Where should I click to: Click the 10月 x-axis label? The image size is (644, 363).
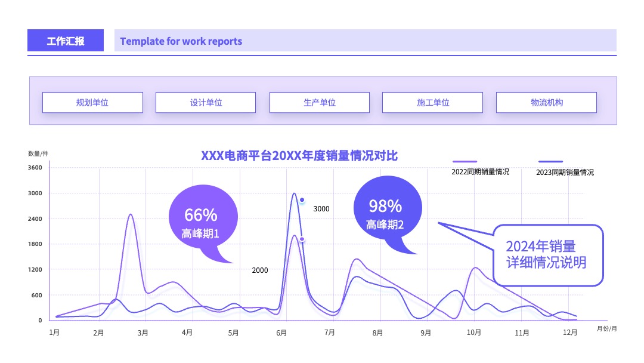point(473,332)
